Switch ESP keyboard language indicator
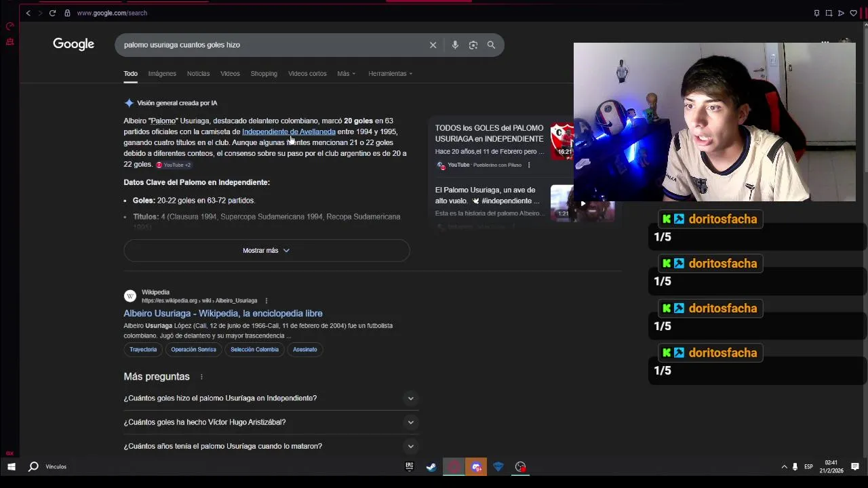 pyautogui.click(x=808, y=466)
